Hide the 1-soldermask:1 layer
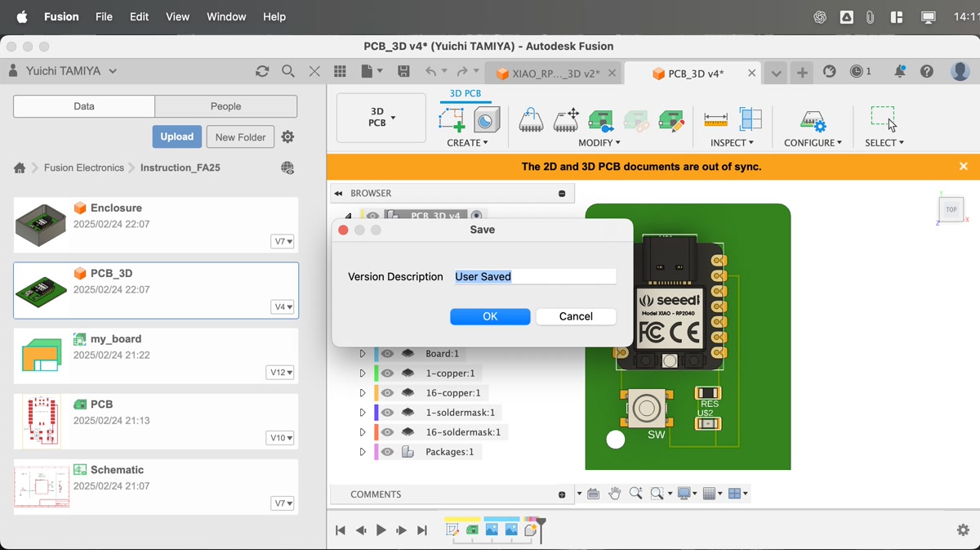Image resolution: width=980 pixels, height=550 pixels. (x=387, y=413)
